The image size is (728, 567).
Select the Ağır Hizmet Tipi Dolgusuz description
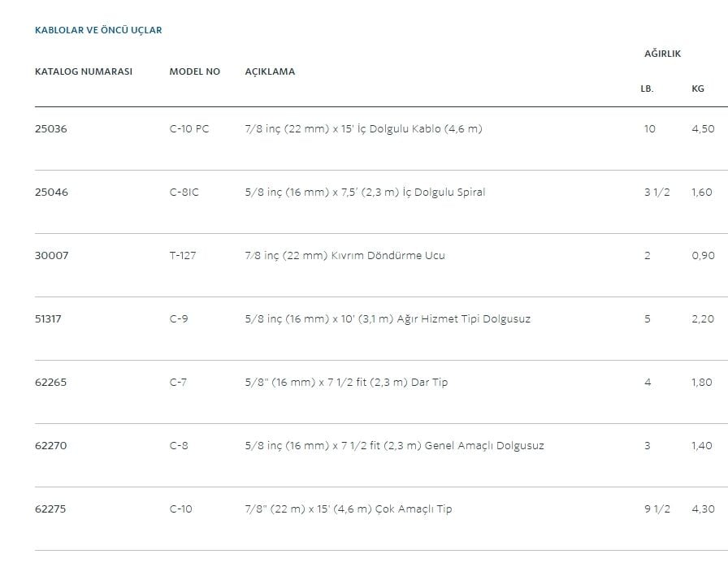pyautogui.click(x=388, y=319)
